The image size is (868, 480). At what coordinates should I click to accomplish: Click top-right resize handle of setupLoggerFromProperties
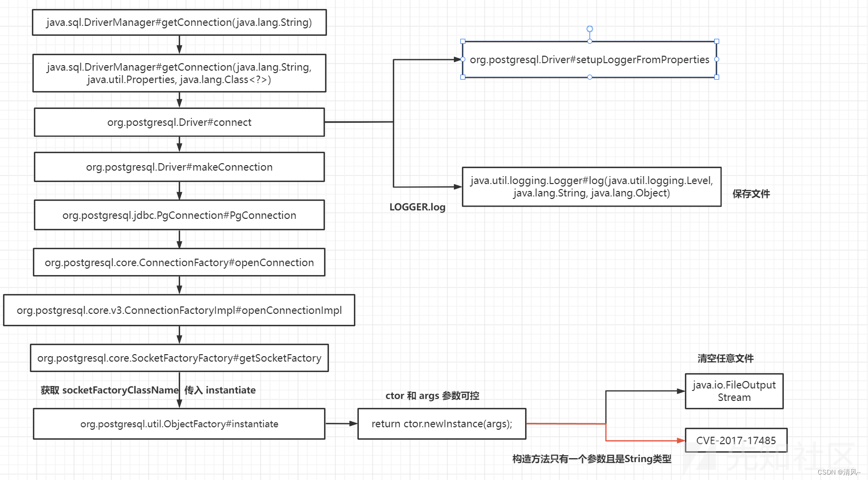click(x=717, y=41)
